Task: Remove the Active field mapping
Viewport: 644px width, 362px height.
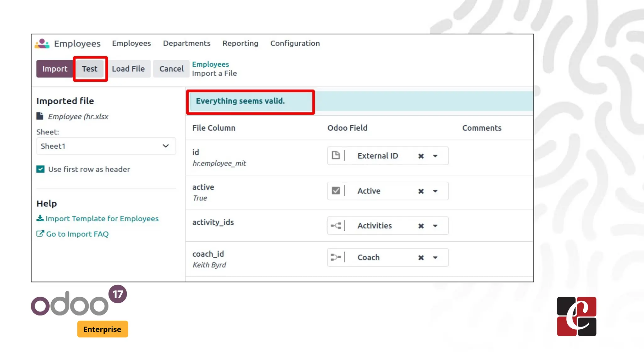Action: [421, 191]
